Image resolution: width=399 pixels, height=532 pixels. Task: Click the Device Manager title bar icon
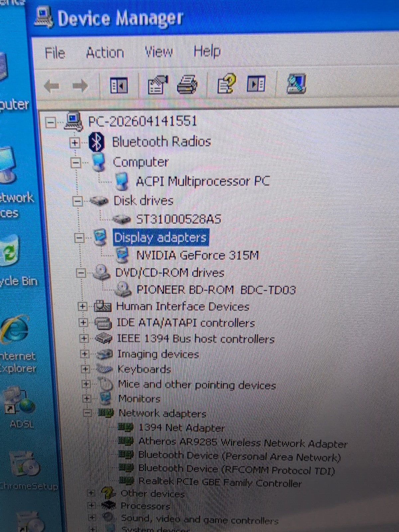[x=43, y=17]
